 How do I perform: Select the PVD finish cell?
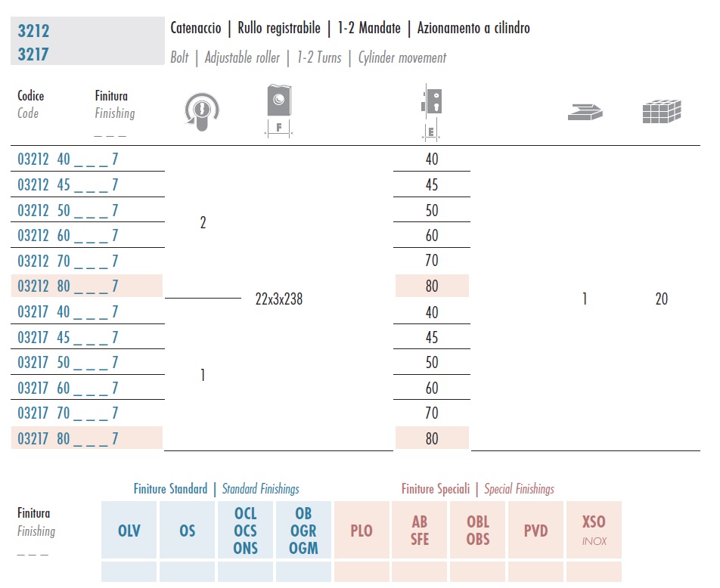(x=536, y=530)
